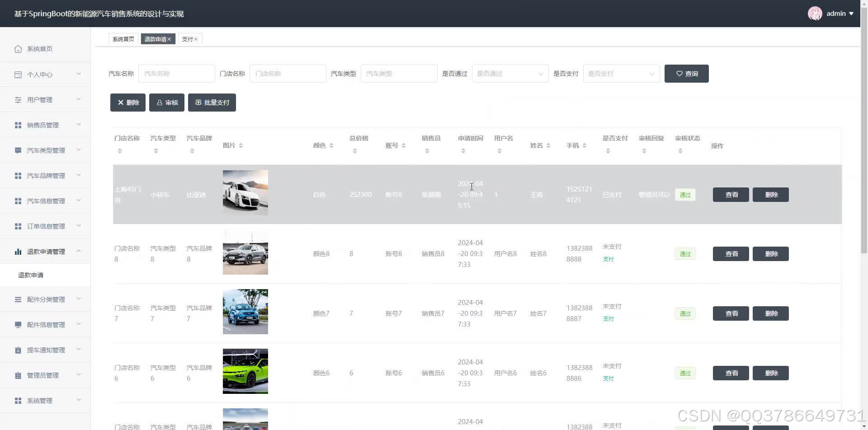Click the 审核 review button
Image resolution: width=868 pixels, height=430 pixels.
167,103
